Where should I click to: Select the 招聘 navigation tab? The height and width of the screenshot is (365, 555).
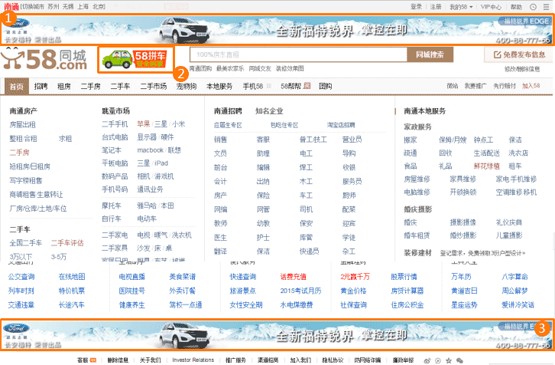[41, 86]
